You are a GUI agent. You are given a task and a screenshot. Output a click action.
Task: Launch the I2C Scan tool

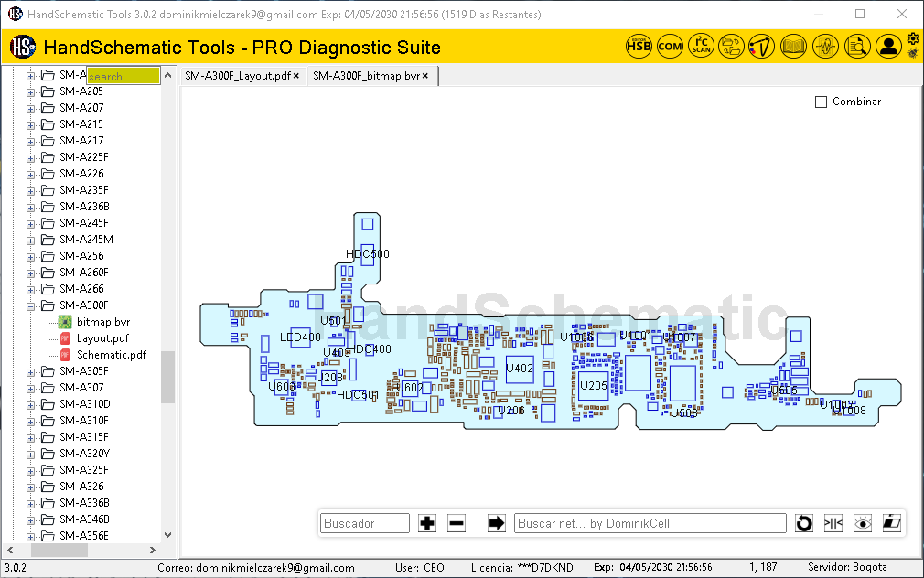tap(702, 46)
